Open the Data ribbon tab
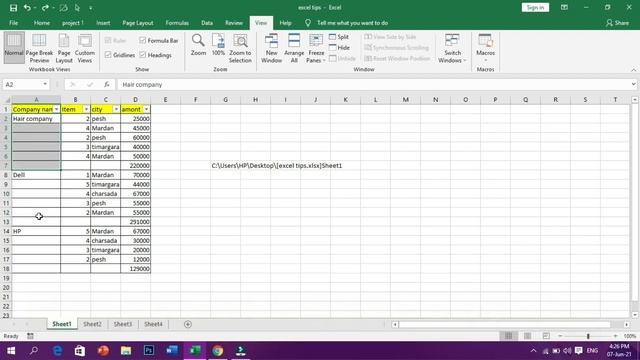640x360 pixels. [207, 23]
